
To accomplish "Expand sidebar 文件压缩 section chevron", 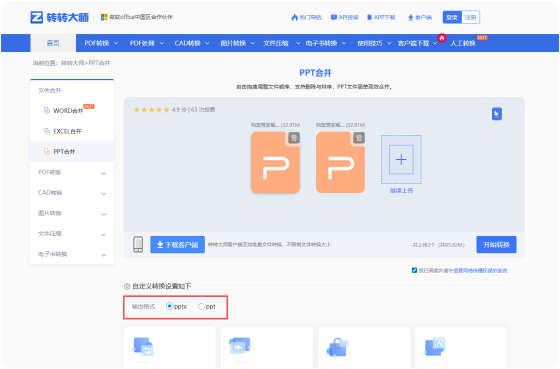I will point(104,234).
